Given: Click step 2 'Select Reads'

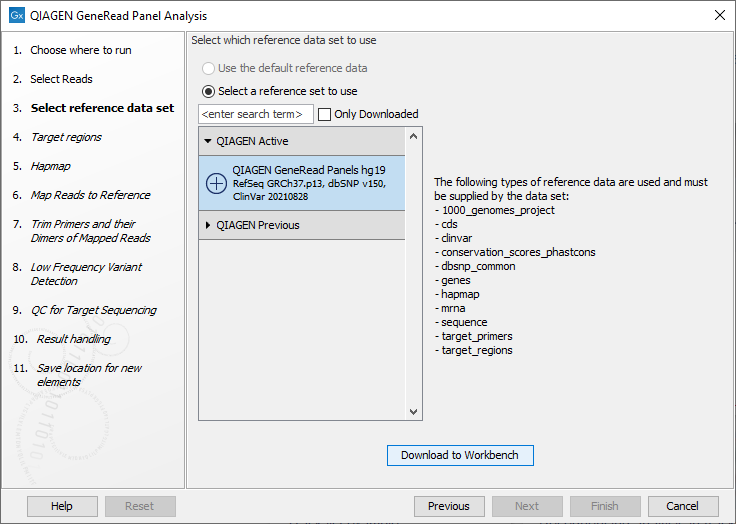Looking at the screenshot, I should point(61,79).
